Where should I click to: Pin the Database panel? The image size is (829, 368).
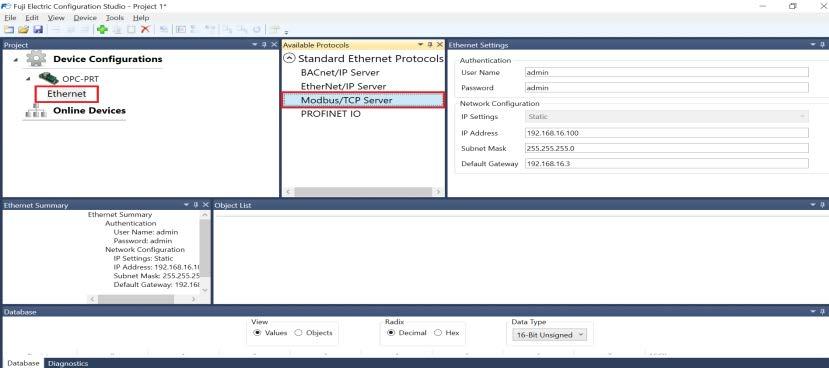[x=823, y=312]
